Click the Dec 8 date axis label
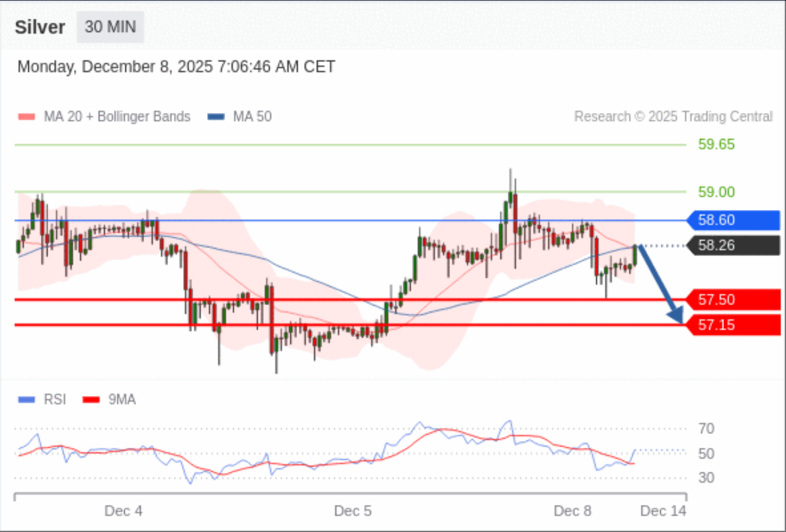This screenshot has height=532, width=786. click(573, 511)
